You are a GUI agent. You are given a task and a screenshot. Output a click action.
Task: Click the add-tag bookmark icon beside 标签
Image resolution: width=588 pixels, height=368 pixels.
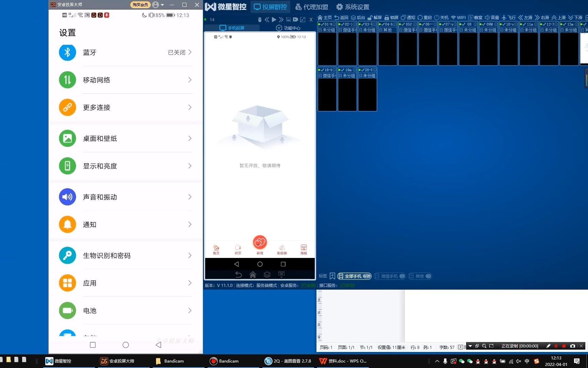(332, 276)
